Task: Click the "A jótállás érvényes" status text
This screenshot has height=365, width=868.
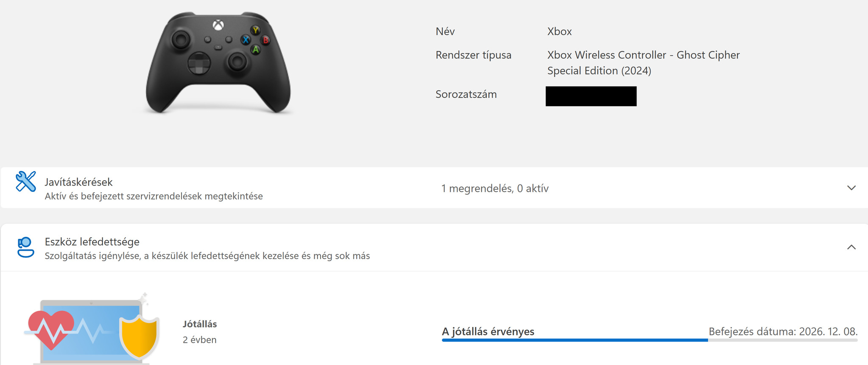Action: [x=488, y=331]
